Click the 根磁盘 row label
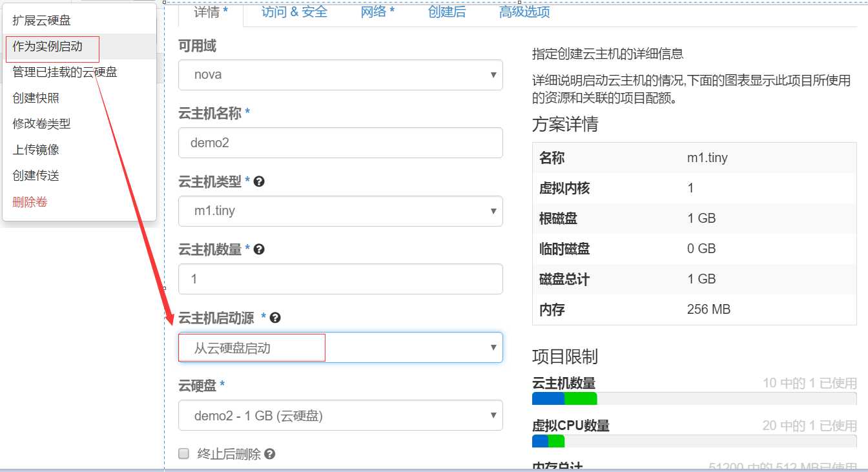 (x=558, y=219)
